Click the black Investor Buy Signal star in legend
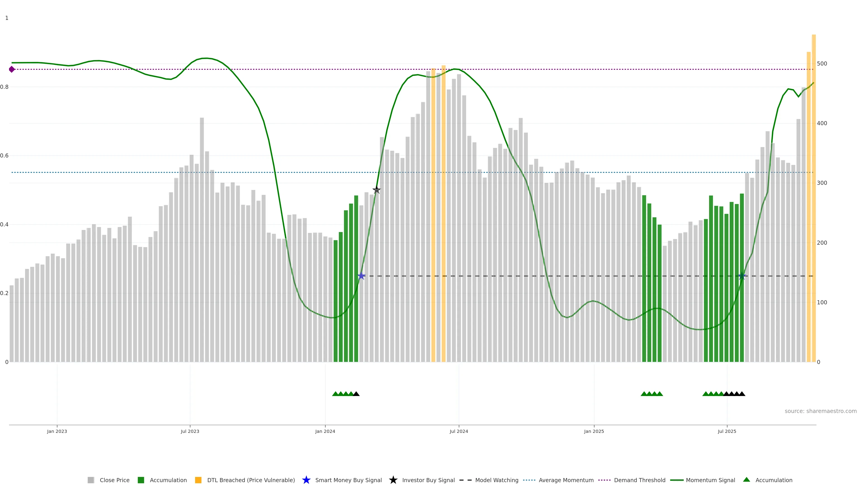 393,480
